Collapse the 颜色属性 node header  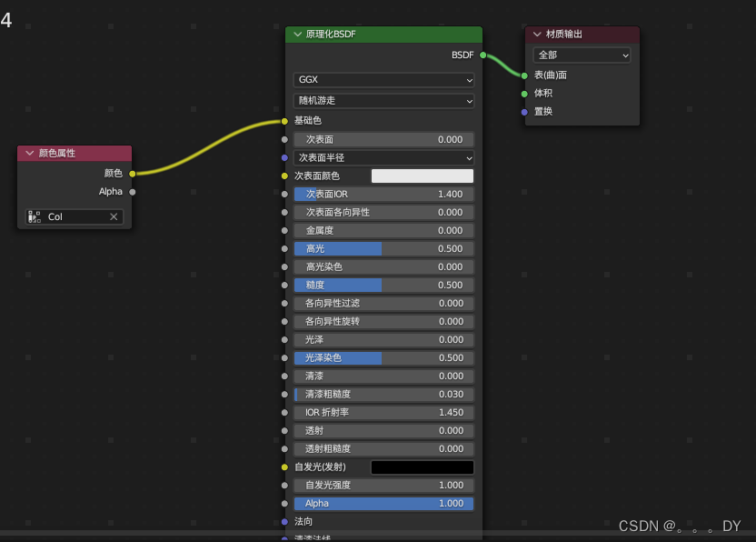[29, 153]
